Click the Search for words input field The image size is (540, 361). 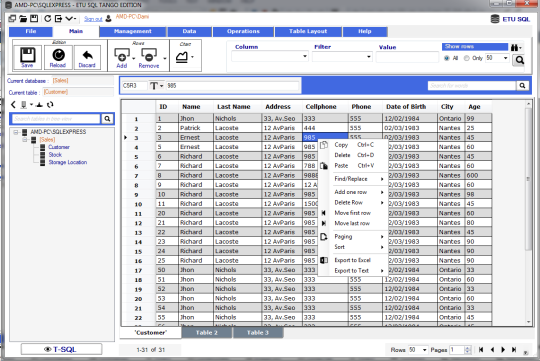point(472,85)
